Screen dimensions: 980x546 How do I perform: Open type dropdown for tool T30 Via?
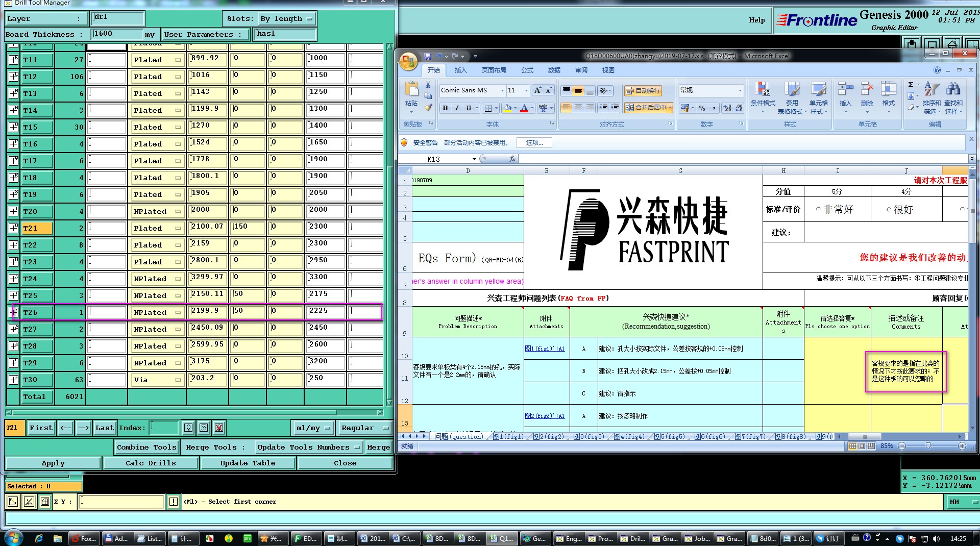pyautogui.click(x=157, y=380)
